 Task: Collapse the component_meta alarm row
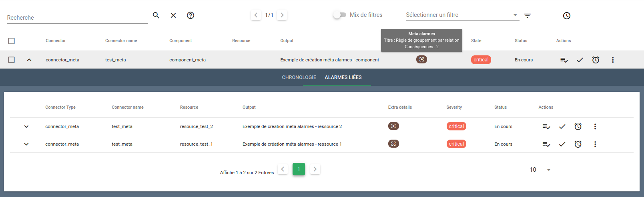click(x=29, y=60)
